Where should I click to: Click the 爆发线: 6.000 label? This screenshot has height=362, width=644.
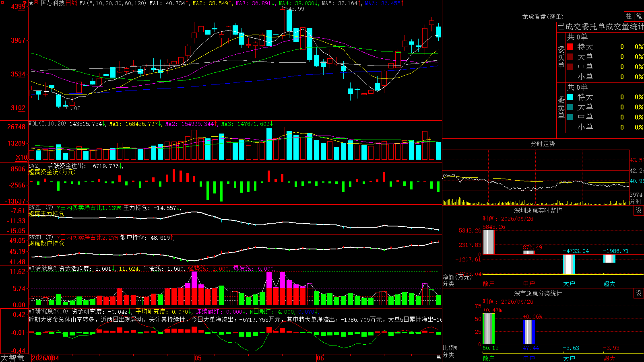tap(254, 268)
